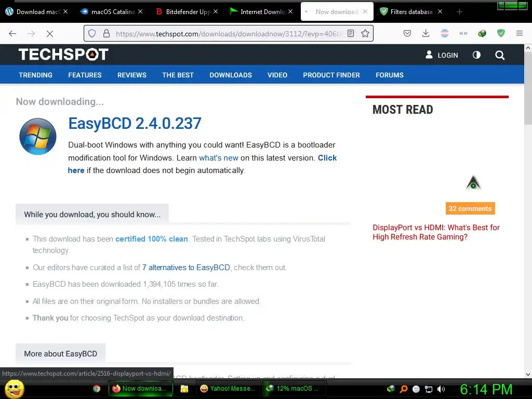Click the address bar URL
The width and height of the screenshot is (532, 399).
point(228,34)
